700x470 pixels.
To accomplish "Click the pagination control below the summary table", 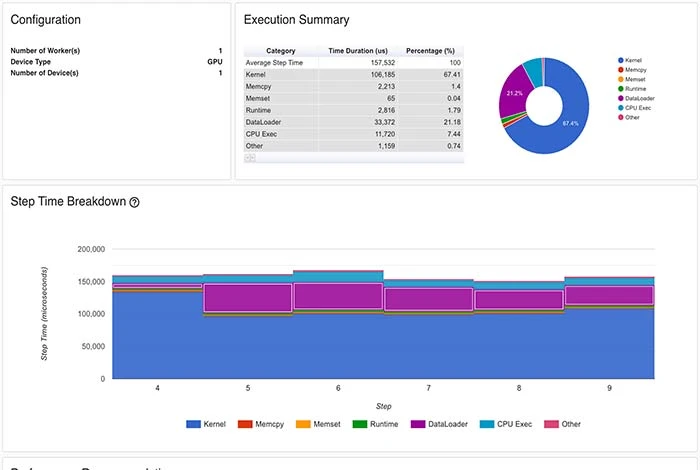I will click(x=250, y=157).
